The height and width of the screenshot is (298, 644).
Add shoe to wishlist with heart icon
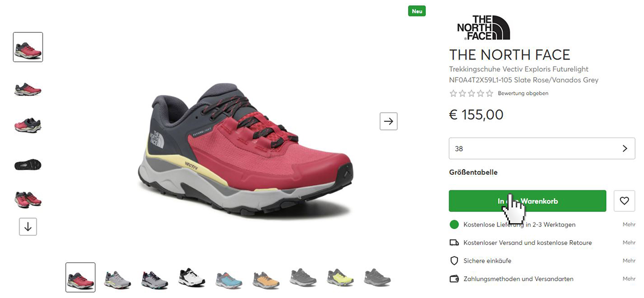pyautogui.click(x=624, y=201)
